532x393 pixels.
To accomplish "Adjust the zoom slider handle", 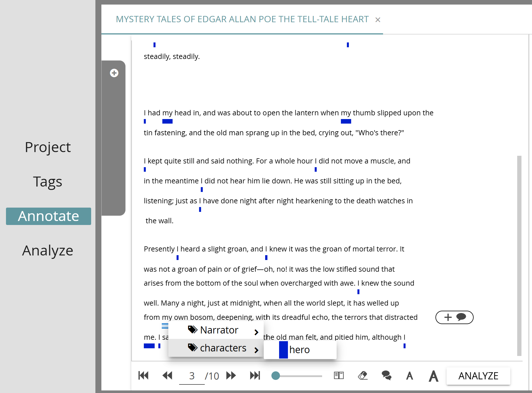I will tap(275, 376).
